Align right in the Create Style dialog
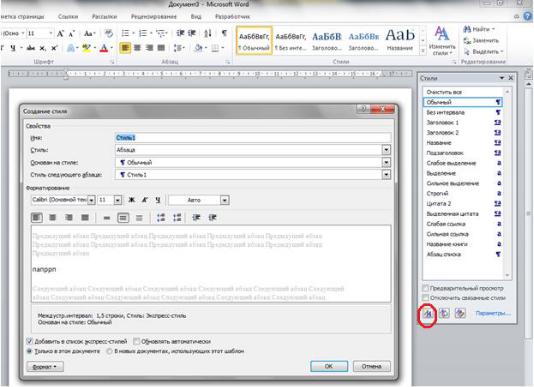The height and width of the screenshot is (387, 534). coord(69,217)
